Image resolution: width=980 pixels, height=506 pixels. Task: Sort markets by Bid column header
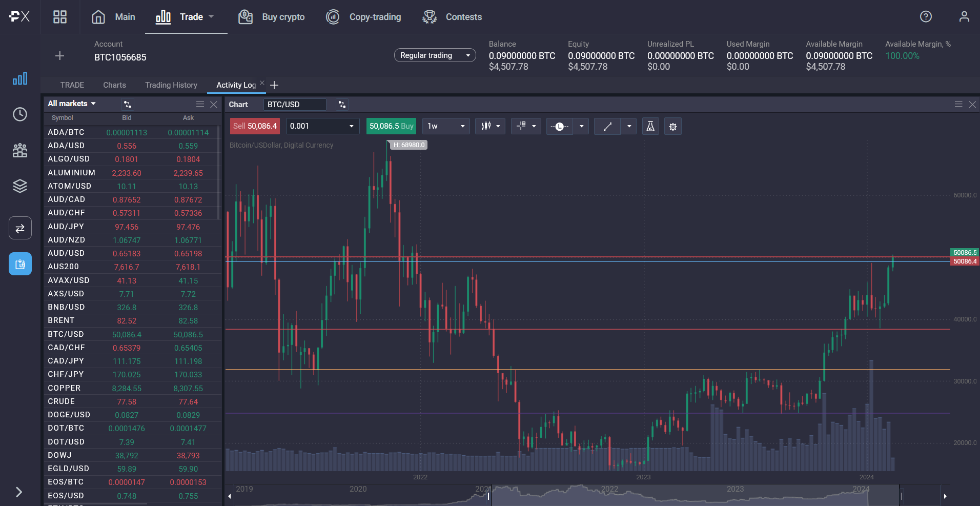[x=127, y=118]
